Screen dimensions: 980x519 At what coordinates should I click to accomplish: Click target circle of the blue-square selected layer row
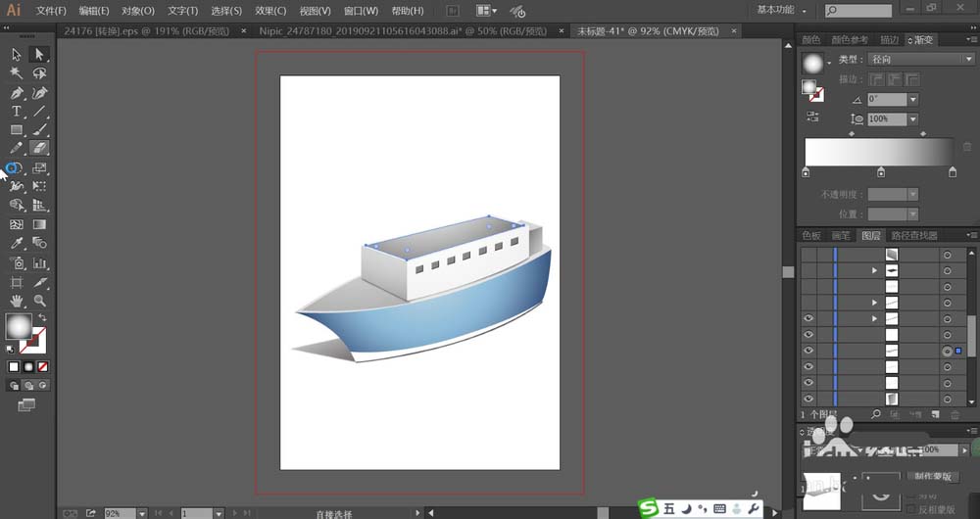947,351
